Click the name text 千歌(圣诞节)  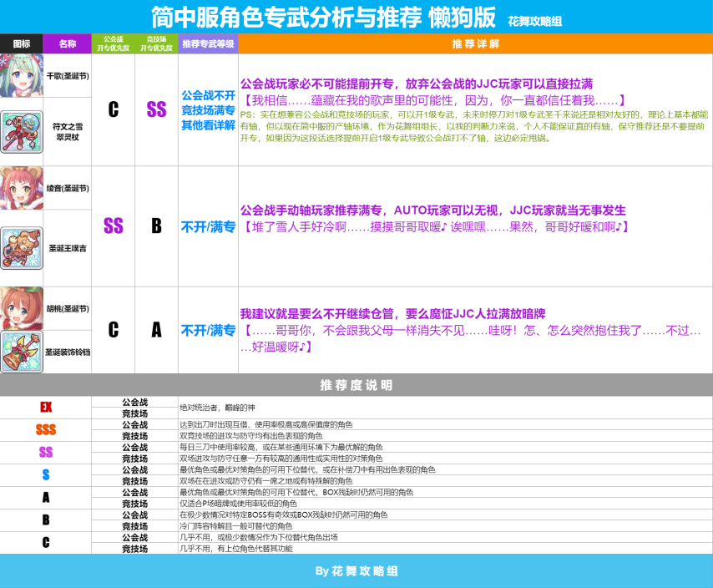[x=68, y=76]
